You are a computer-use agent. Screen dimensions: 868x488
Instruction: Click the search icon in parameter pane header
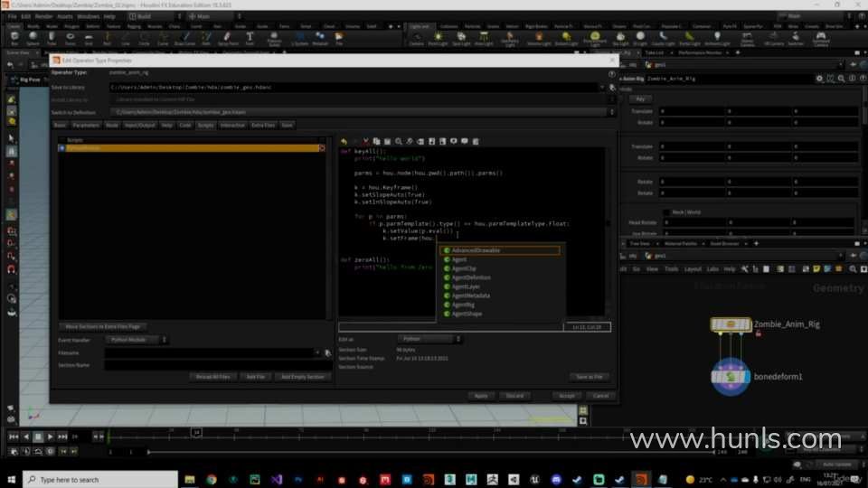tap(842, 79)
